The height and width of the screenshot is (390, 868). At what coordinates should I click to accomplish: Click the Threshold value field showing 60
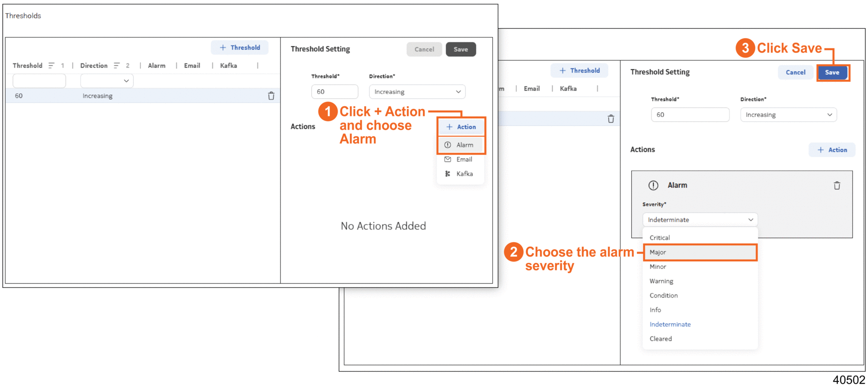(334, 92)
